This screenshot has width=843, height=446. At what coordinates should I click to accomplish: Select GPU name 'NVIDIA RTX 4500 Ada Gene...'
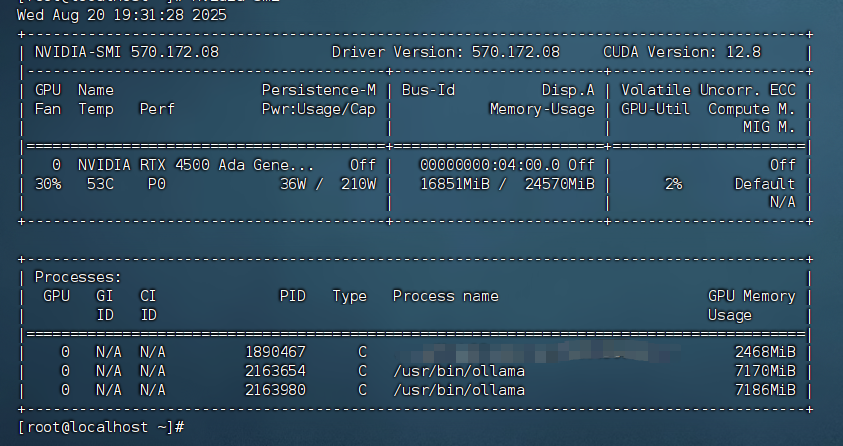(196, 165)
